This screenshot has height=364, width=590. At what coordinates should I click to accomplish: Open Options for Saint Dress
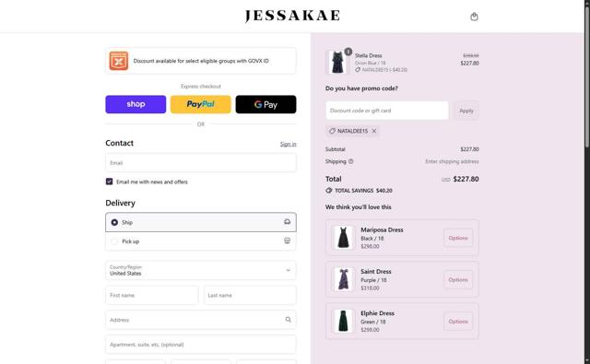pyautogui.click(x=458, y=280)
